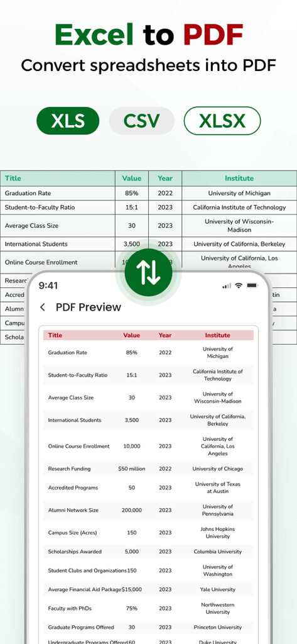
Task: Click 'University of Pennsylvania' in PDF Preview
Action: pos(218,510)
